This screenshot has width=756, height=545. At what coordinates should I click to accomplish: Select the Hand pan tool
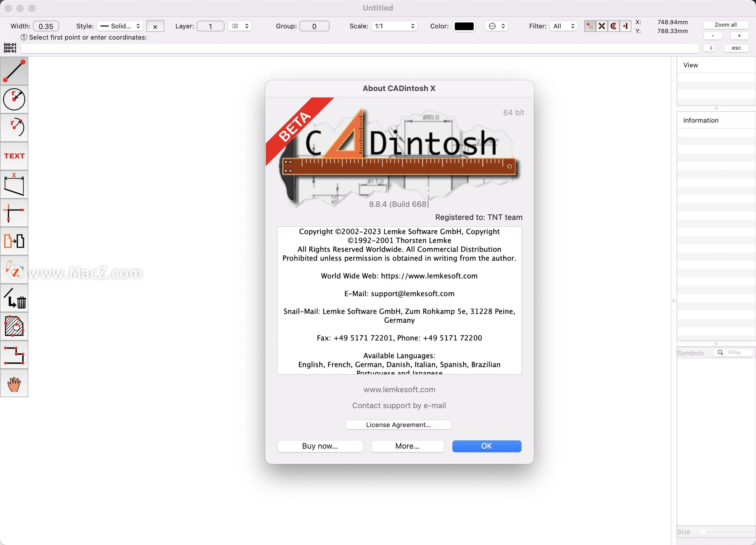coord(14,383)
